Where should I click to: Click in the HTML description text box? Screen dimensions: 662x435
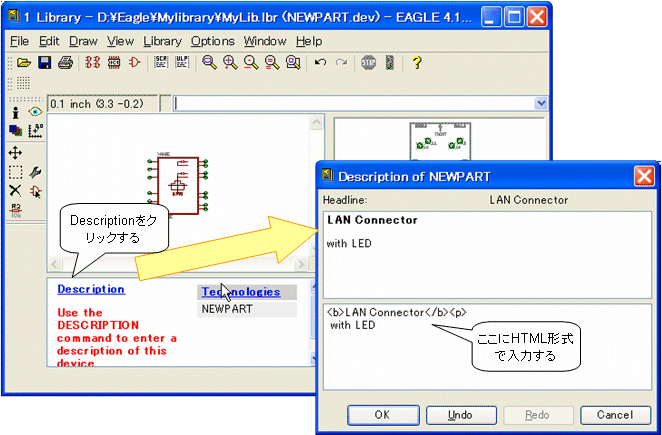coord(487,346)
